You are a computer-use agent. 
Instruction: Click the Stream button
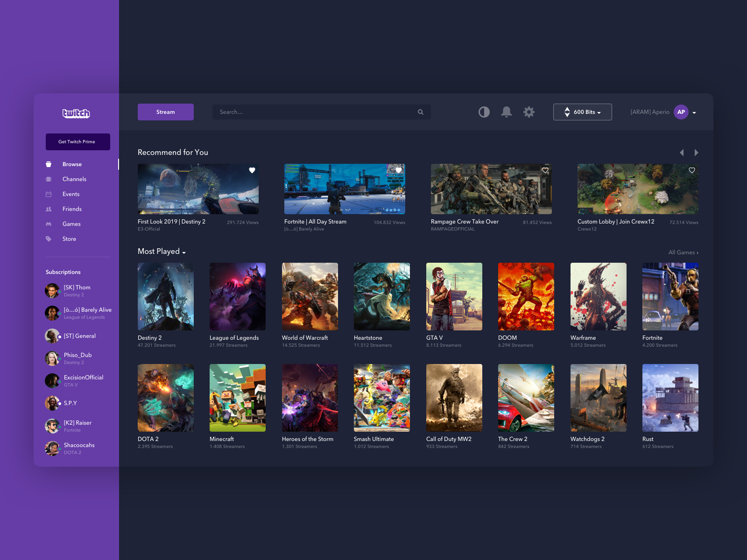coord(166,112)
